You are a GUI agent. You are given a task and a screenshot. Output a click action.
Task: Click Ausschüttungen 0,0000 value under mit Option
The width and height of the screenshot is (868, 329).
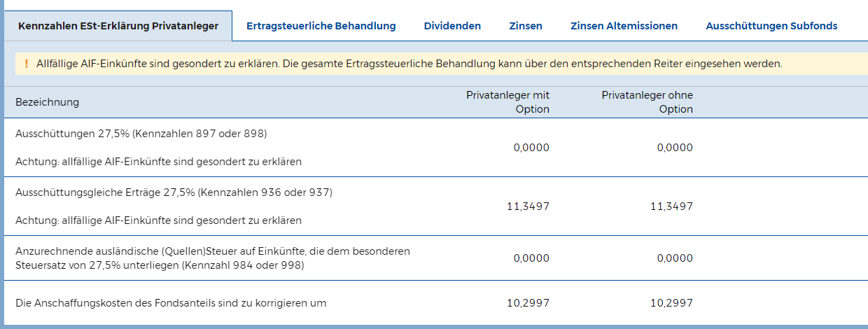pos(531,148)
